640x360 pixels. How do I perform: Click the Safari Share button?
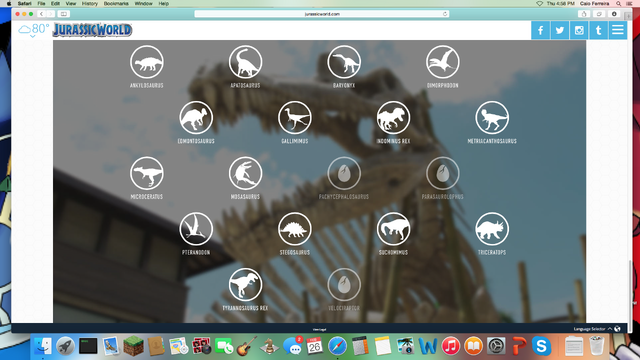click(584, 14)
